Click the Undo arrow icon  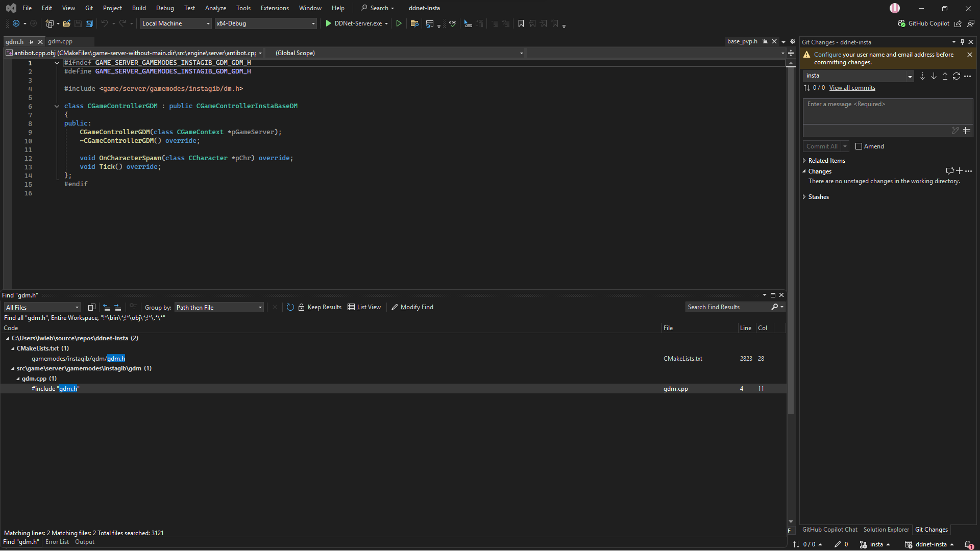[x=104, y=23]
